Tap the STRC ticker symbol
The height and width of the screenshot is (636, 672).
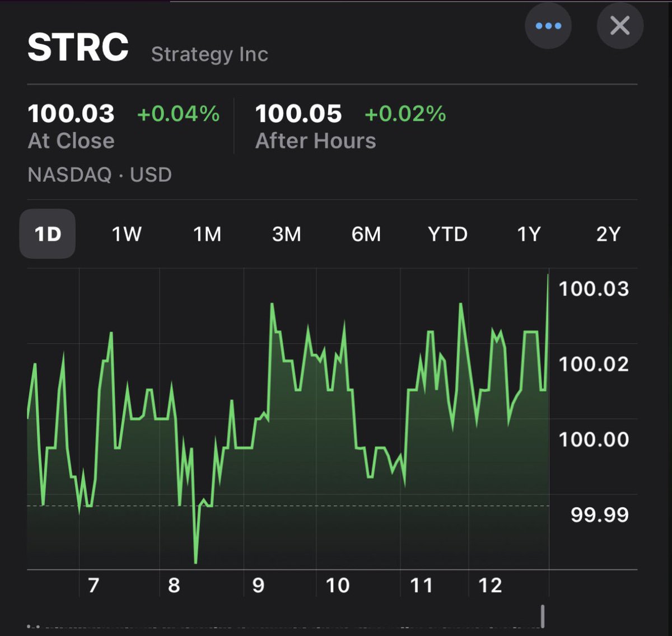click(x=78, y=47)
